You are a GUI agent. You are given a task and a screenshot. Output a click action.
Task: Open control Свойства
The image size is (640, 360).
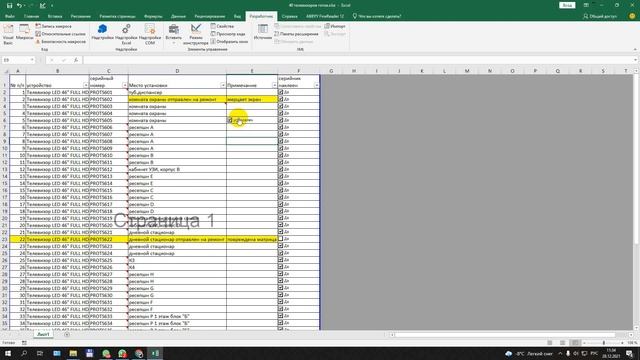pyautogui.click(x=222, y=26)
